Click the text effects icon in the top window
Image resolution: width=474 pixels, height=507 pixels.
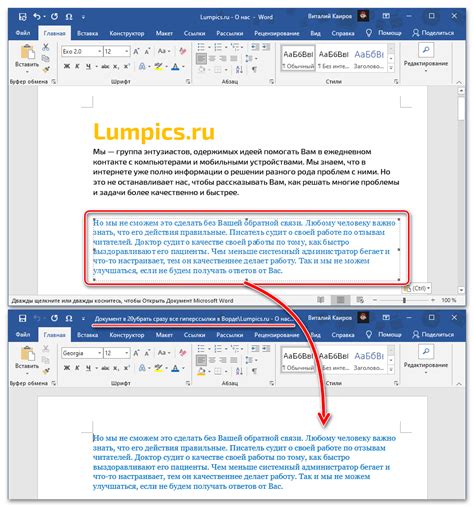pyautogui.click(x=142, y=67)
